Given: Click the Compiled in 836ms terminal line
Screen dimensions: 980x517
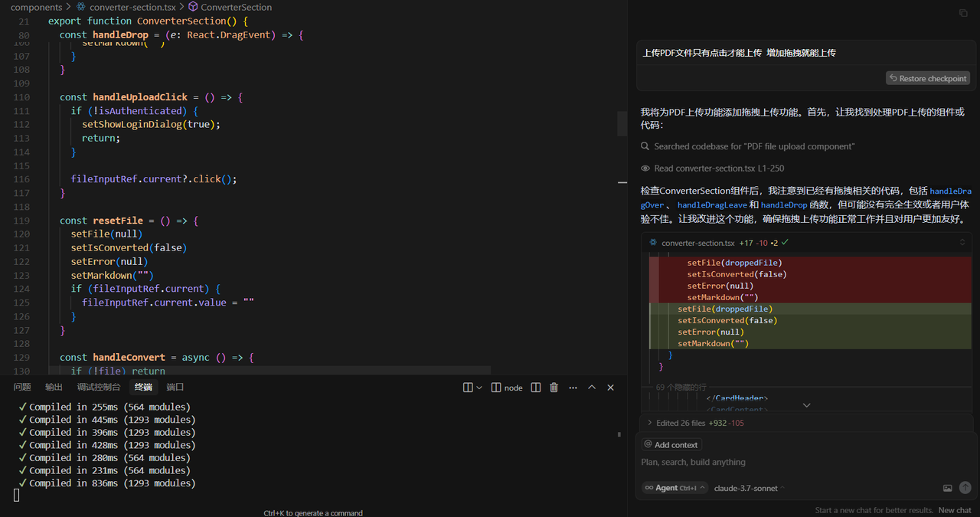Looking at the screenshot, I should pos(107,483).
